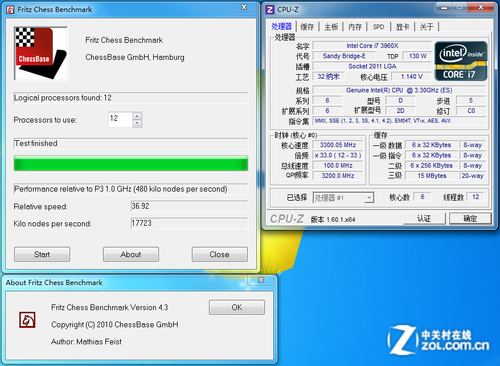Click the Close button in Fritz Benchmark

[x=219, y=254]
